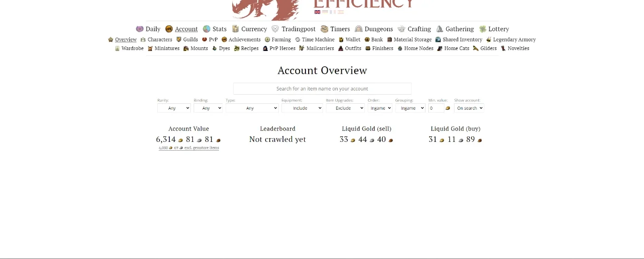Click the Dyes icon
This screenshot has width=644, height=259.
(x=214, y=48)
